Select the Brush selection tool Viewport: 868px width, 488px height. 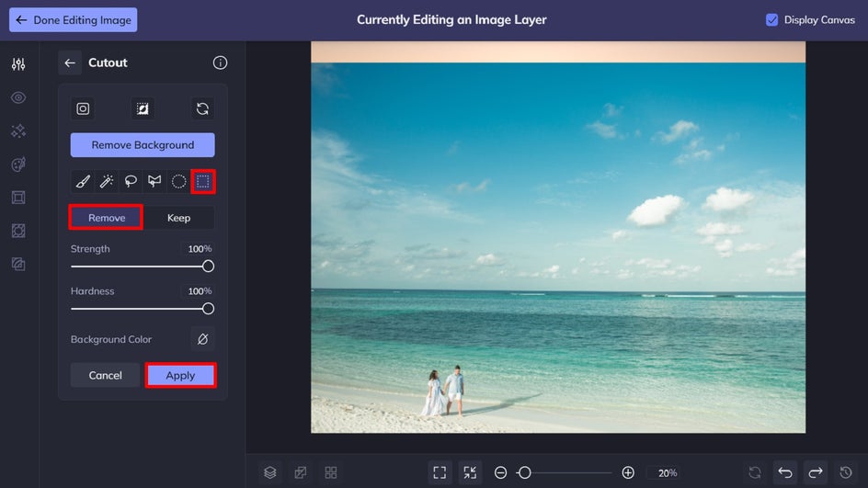83,181
